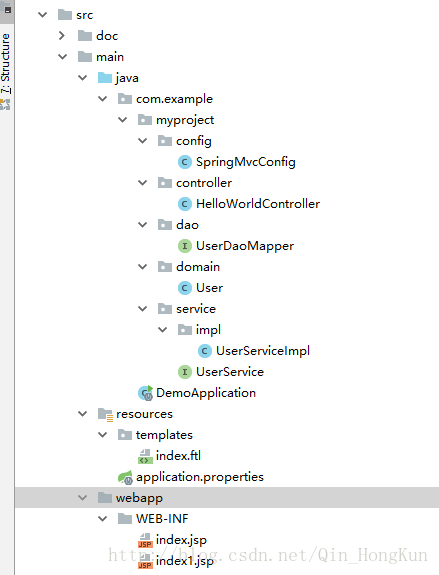Click the resources folder icon
Viewport: 439px width, 575px height.
pyautogui.click(x=105, y=414)
